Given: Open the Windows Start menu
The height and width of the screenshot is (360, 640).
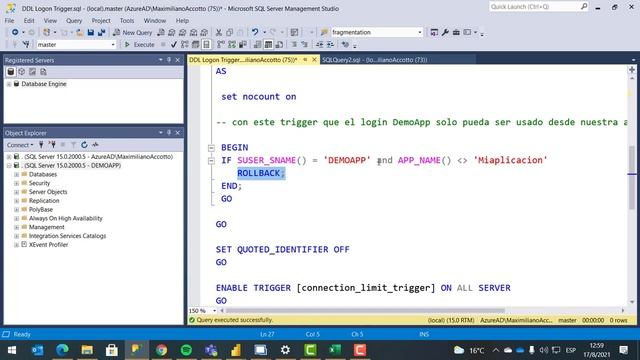Looking at the screenshot, I should click(12, 350).
